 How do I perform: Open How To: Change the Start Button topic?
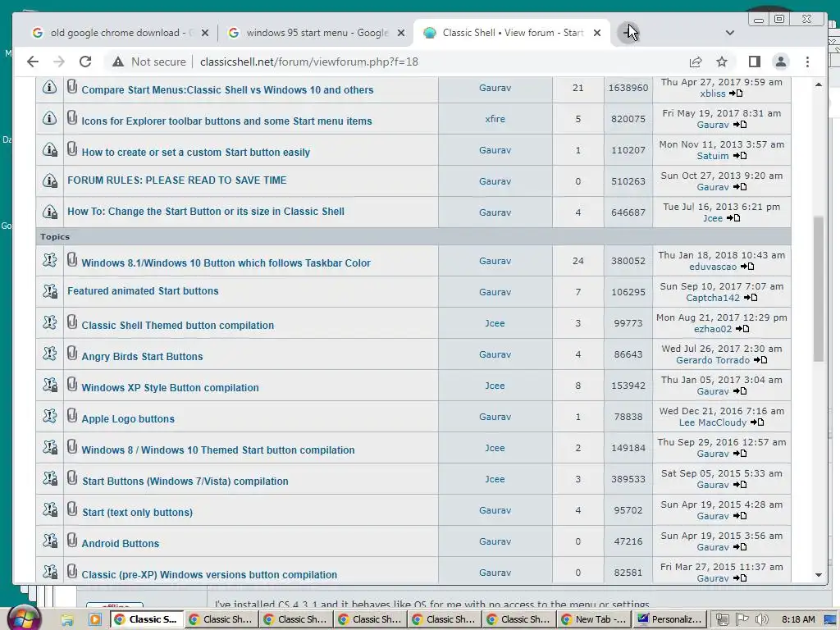click(206, 212)
